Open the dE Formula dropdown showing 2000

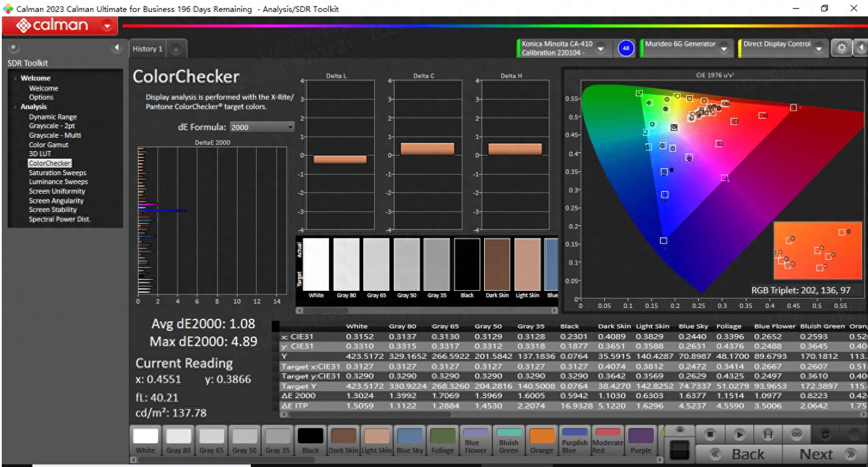pos(262,127)
